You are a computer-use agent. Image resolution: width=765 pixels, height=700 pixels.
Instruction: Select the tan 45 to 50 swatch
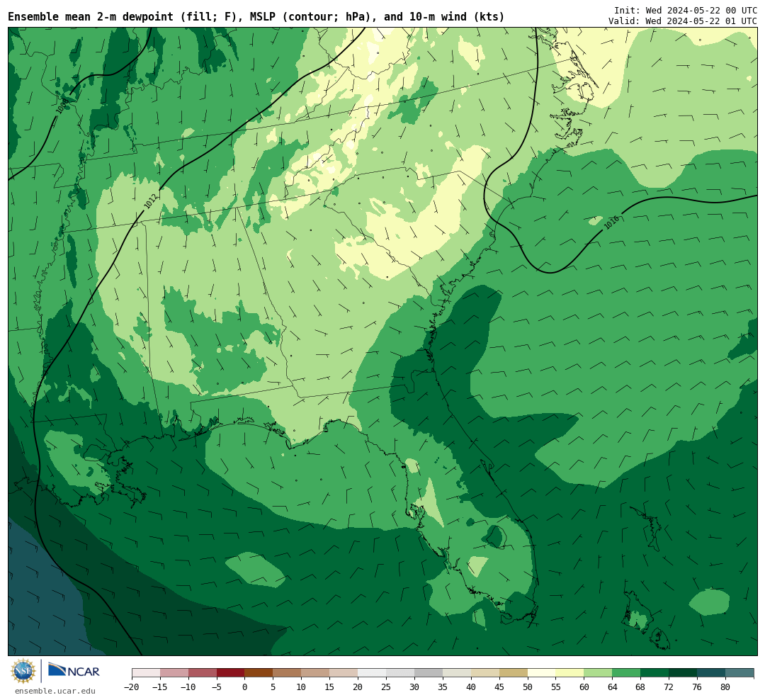(514, 673)
